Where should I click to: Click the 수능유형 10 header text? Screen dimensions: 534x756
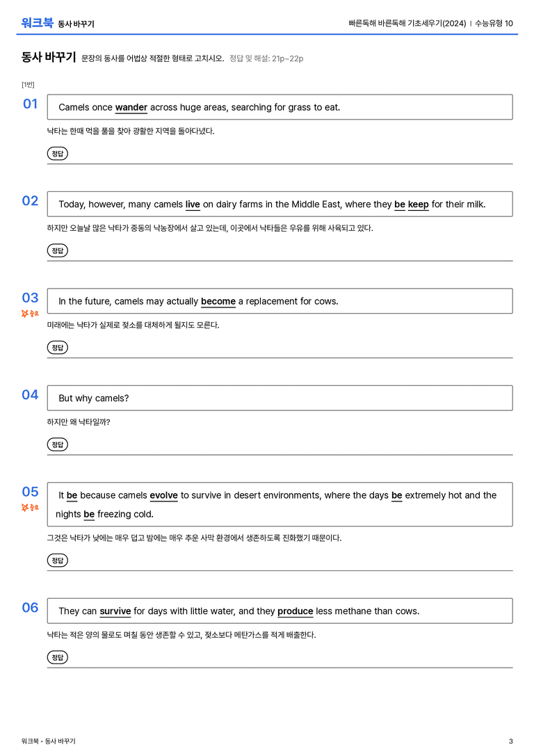coord(494,23)
